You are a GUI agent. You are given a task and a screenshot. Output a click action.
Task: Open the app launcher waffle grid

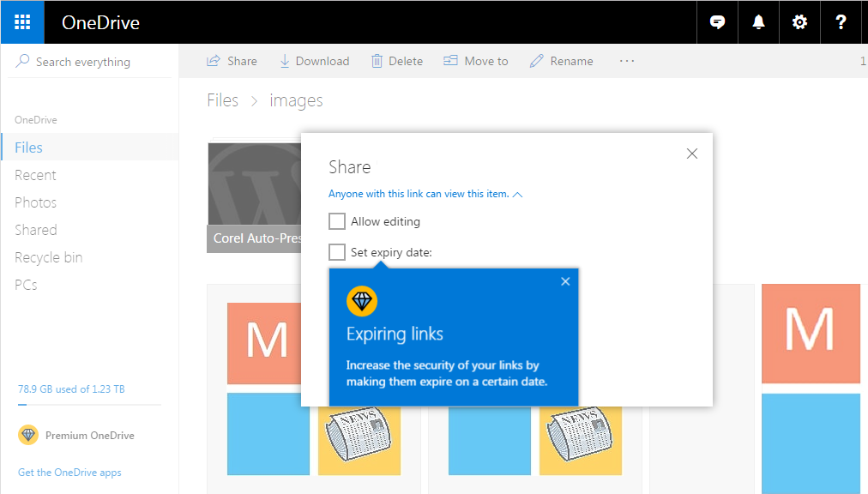coord(22,22)
